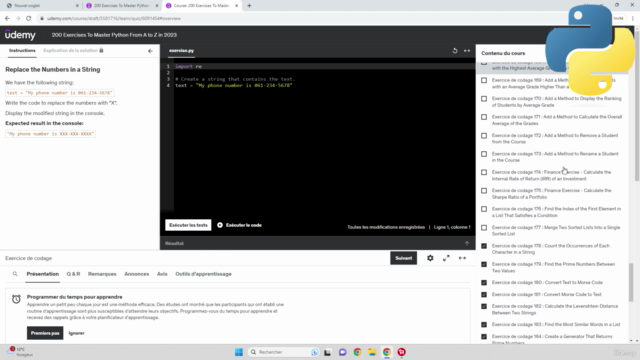The width and height of the screenshot is (640, 360).
Task: Reset the code with the reload icon
Action: click(x=455, y=51)
